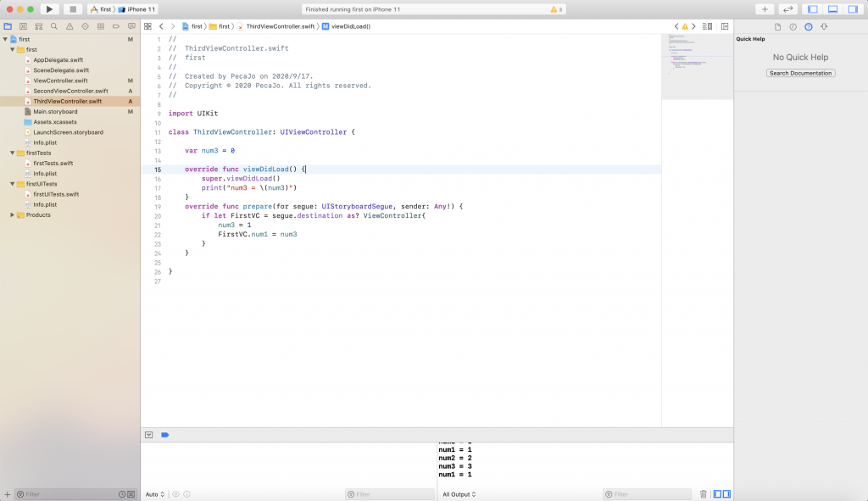Open the Breakpoint navigator
Screen dimensions: 868x501
pos(116,26)
